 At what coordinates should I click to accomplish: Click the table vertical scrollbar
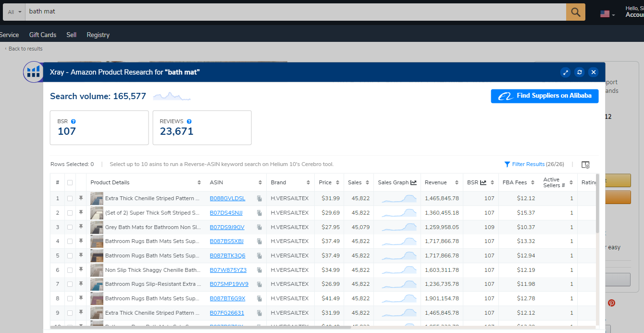pyautogui.click(x=598, y=204)
